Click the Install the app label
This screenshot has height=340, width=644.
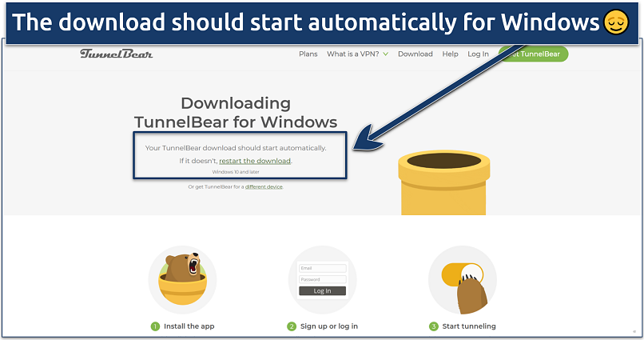coord(189,326)
